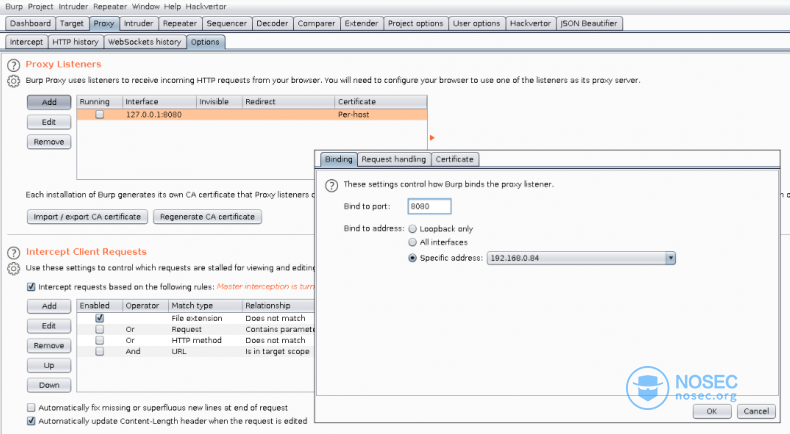Screen dimensions: 790x434
Task: Toggle File extension rule Enabled checkbox
Action: click(x=100, y=318)
